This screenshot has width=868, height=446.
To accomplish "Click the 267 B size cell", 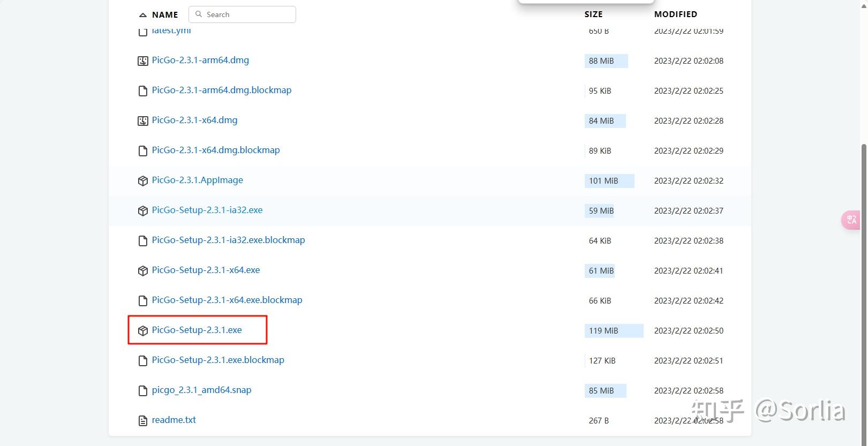I will point(599,421).
